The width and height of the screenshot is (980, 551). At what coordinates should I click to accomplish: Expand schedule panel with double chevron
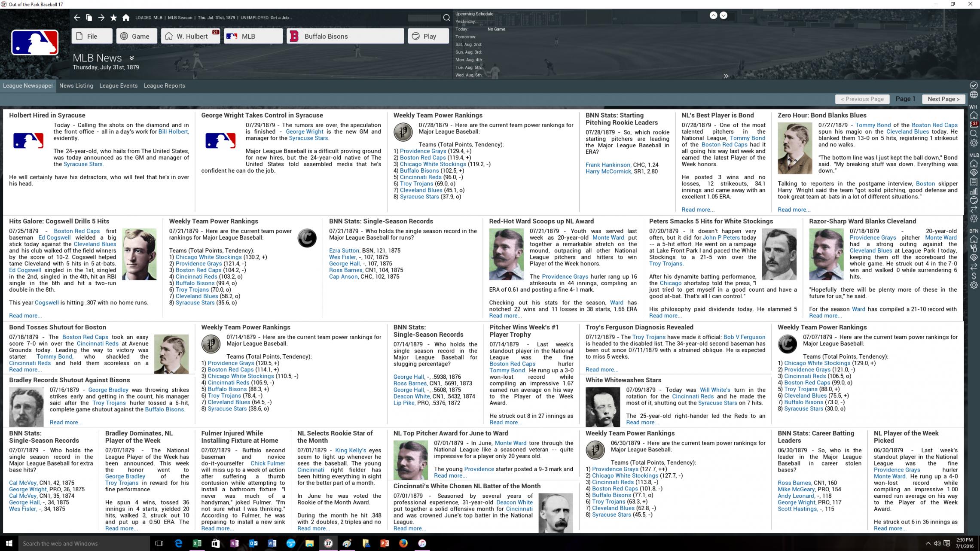click(726, 76)
